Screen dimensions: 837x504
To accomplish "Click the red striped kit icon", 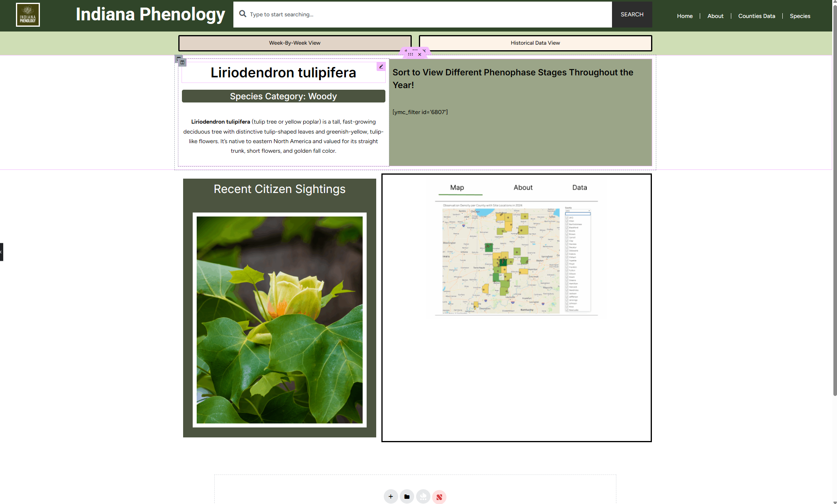I will (x=439, y=496).
